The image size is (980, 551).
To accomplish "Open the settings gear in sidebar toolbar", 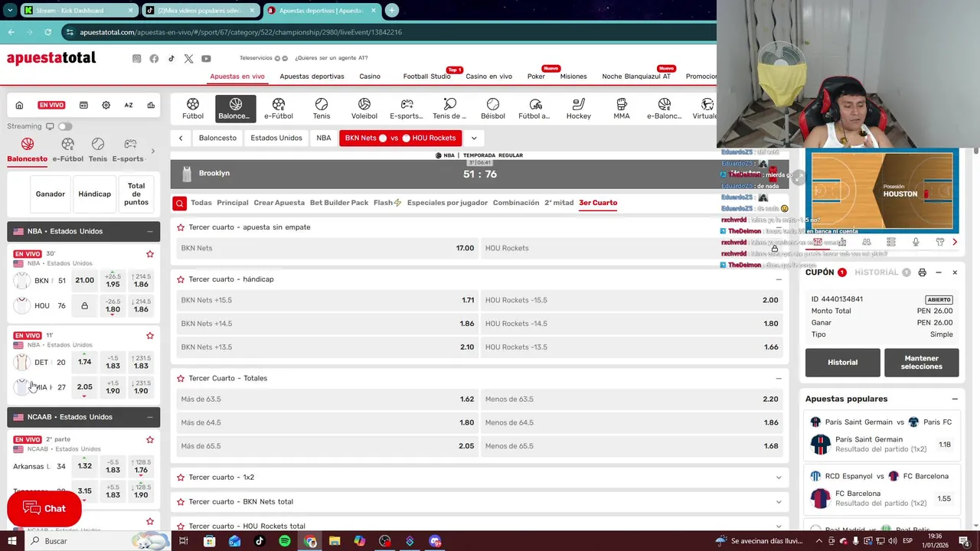I will coord(106,105).
